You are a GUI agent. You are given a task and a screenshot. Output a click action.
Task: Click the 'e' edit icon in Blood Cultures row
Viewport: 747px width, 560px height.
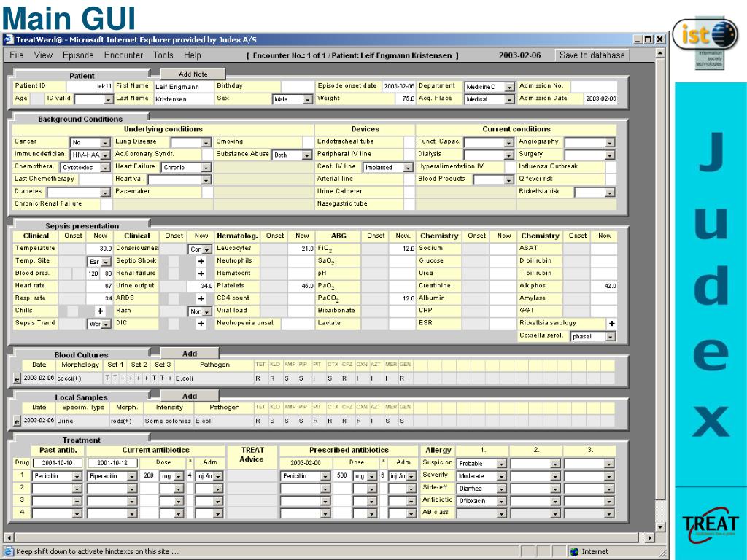point(18,378)
